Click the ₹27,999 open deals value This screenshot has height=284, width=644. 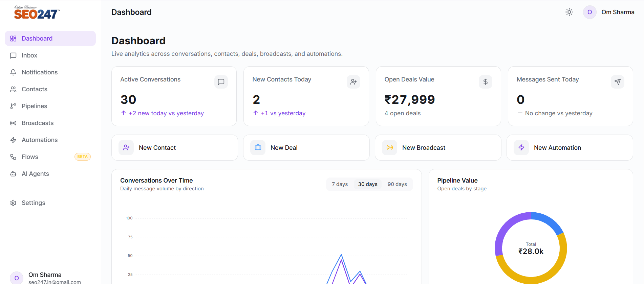(410, 100)
